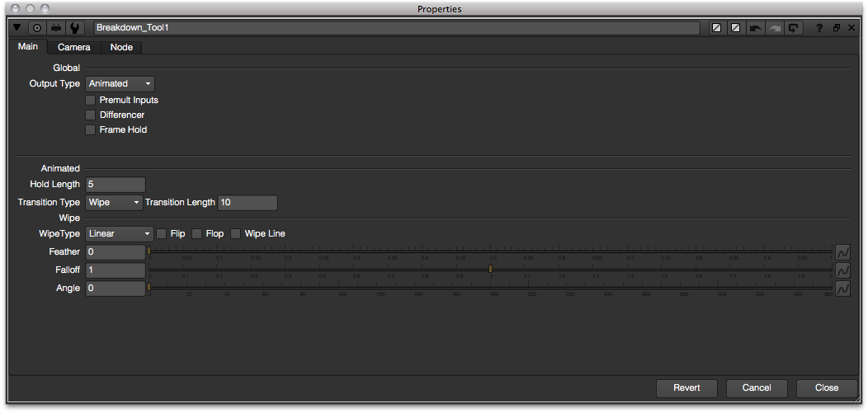This screenshot has height=413, width=868.
Task: Enable the Premult Inputs checkbox
Action: coord(90,100)
